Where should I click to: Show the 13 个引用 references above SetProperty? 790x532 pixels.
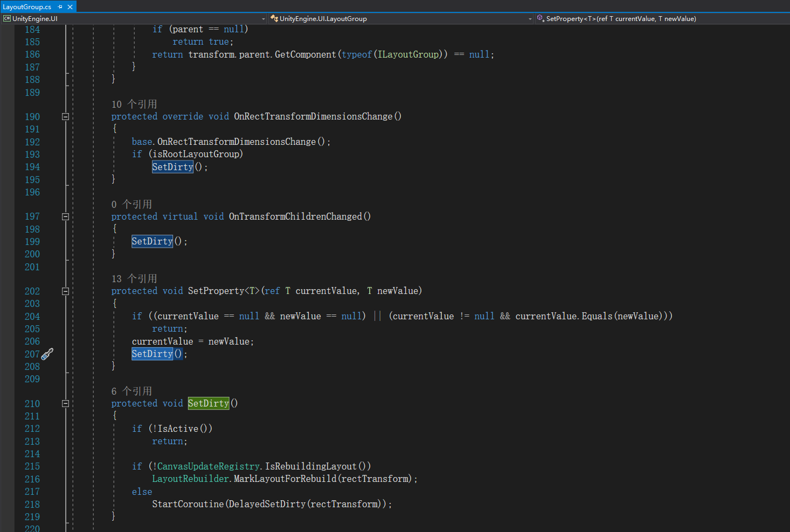(134, 278)
